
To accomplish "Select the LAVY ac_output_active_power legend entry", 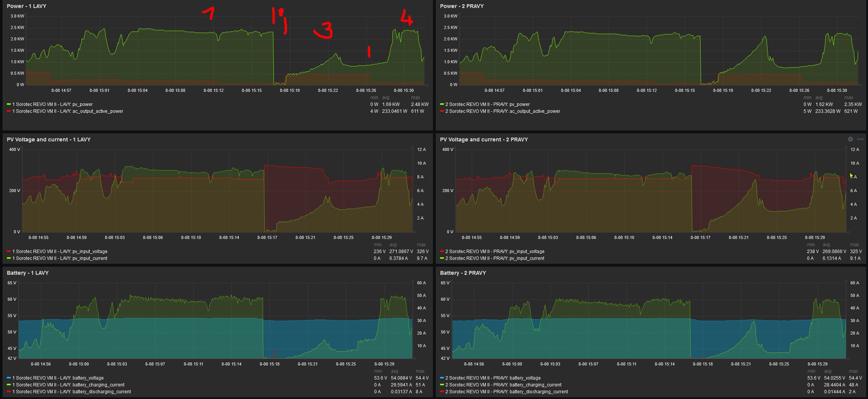I will click(68, 111).
